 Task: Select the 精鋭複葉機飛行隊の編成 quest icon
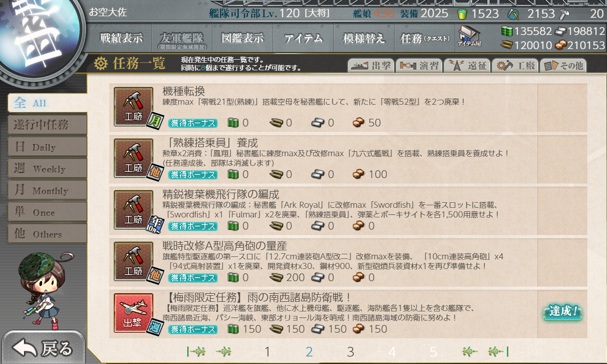(x=134, y=210)
